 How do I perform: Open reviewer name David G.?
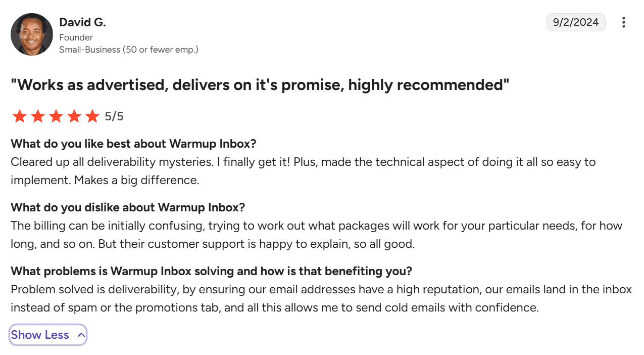pyautogui.click(x=82, y=22)
